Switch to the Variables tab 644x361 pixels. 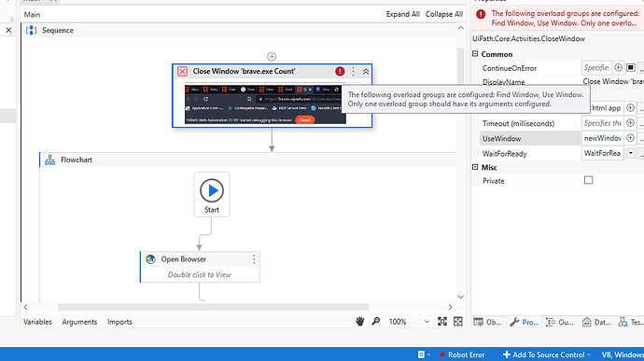pos(37,322)
